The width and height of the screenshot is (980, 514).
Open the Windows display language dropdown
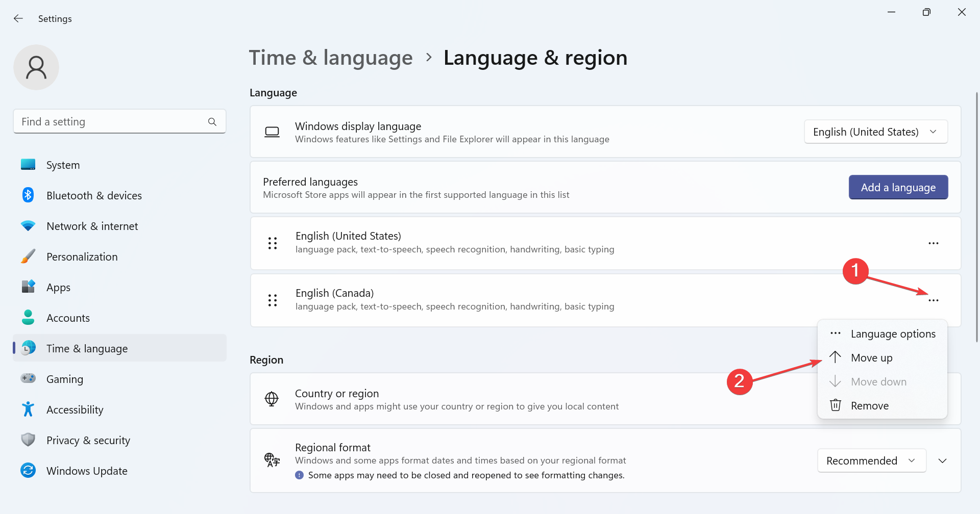[x=876, y=132]
